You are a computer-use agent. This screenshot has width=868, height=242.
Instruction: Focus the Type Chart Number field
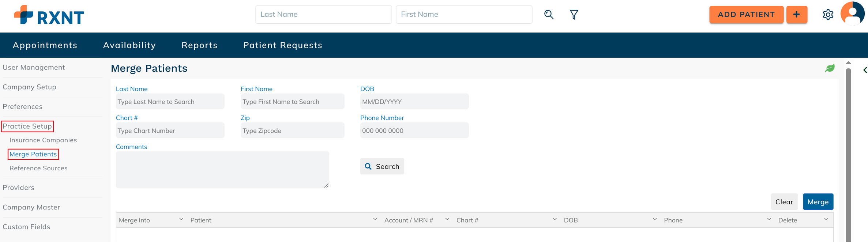coord(170,131)
